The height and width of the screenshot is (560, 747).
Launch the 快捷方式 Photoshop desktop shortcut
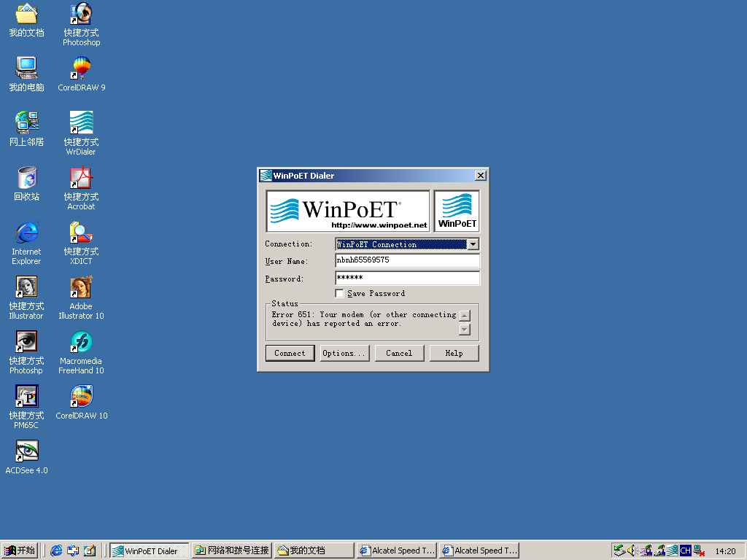tap(82, 25)
